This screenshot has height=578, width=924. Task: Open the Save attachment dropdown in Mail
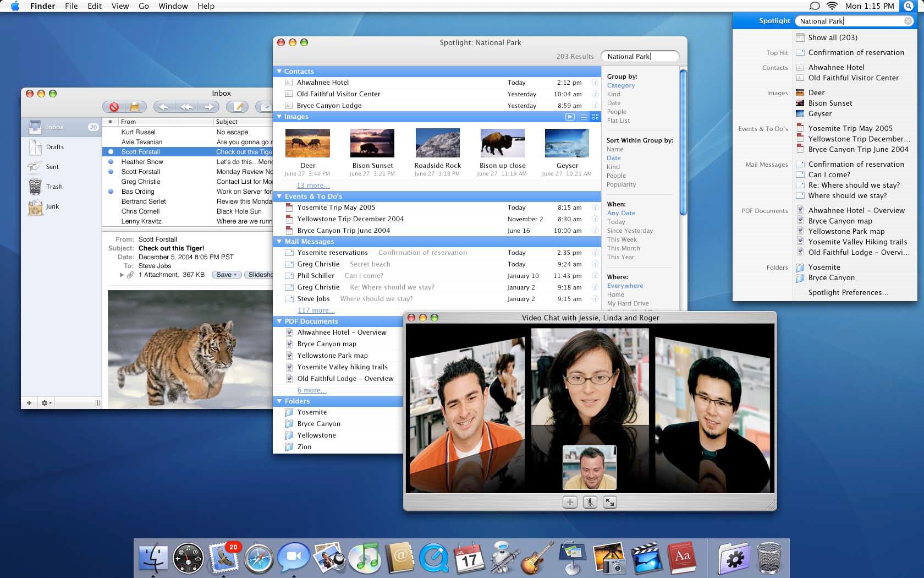(x=226, y=275)
